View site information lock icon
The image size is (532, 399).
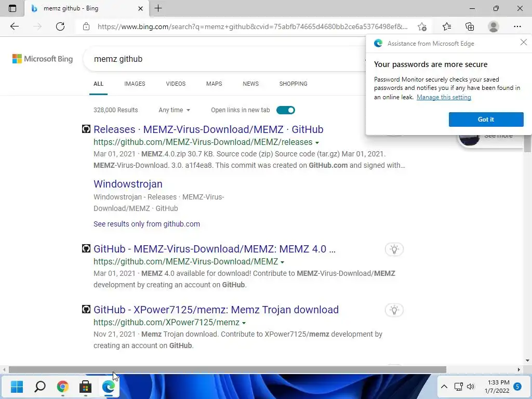click(86, 26)
